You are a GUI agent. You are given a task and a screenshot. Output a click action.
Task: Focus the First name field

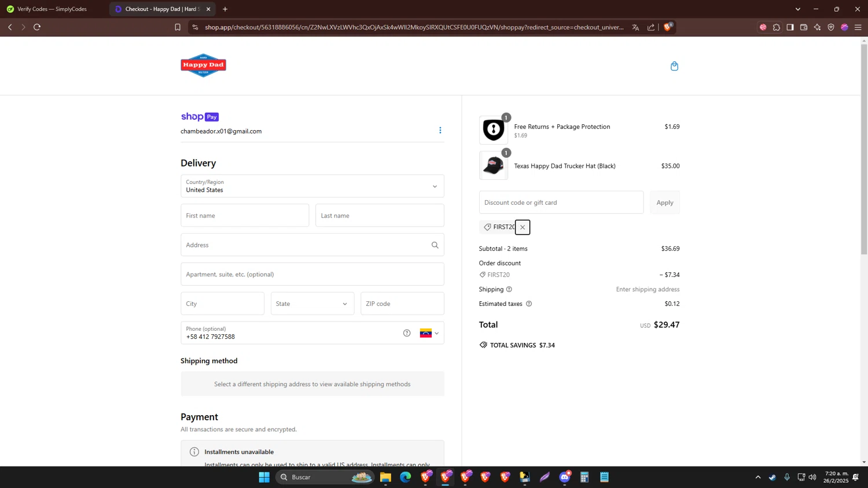tap(245, 216)
